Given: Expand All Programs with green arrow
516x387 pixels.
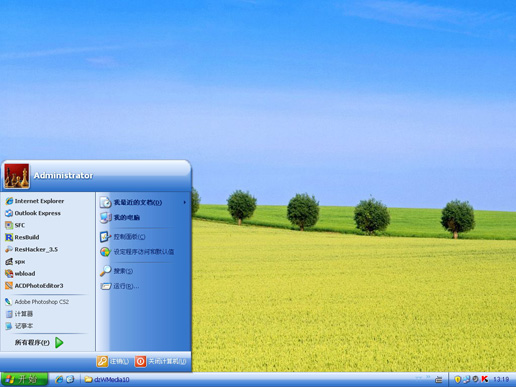Looking at the screenshot, I should pyautogui.click(x=59, y=342).
